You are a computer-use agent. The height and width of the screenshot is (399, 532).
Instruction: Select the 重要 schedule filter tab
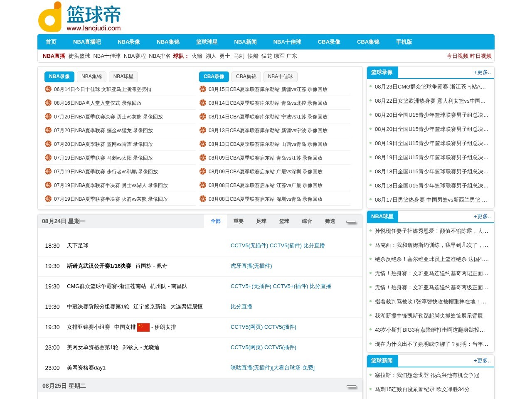[x=239, y=221]
